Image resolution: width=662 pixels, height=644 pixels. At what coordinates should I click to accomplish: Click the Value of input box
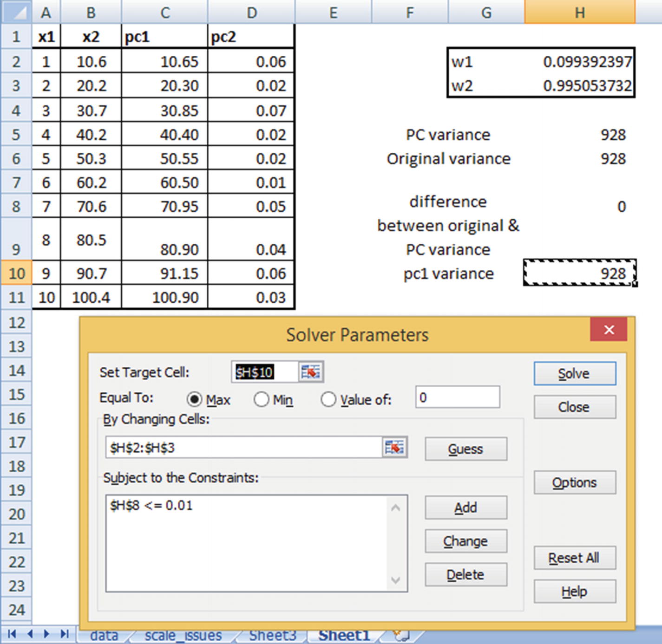[x=458, y=397]
